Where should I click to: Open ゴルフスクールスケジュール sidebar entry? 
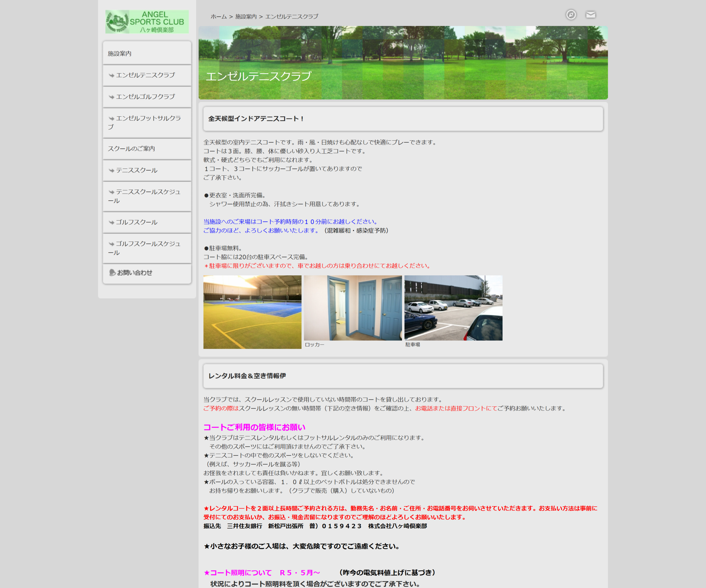pyautogui.click(x=147, y=248)
